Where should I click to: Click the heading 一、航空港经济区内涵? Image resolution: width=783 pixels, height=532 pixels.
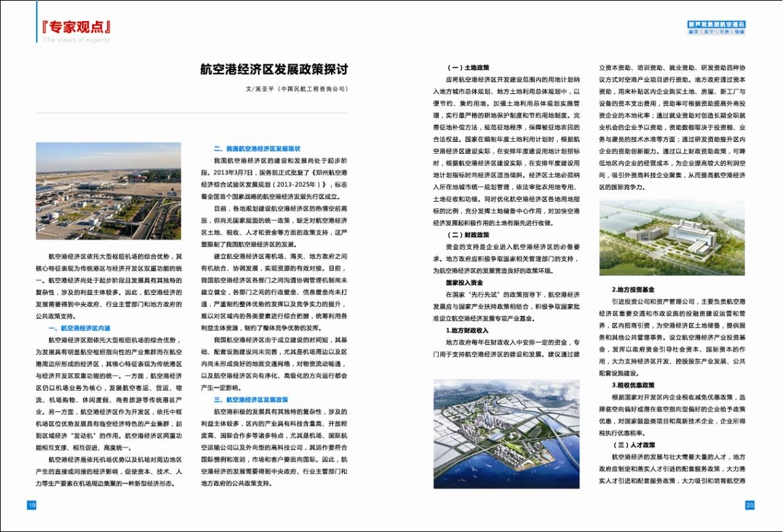[83, 327]
